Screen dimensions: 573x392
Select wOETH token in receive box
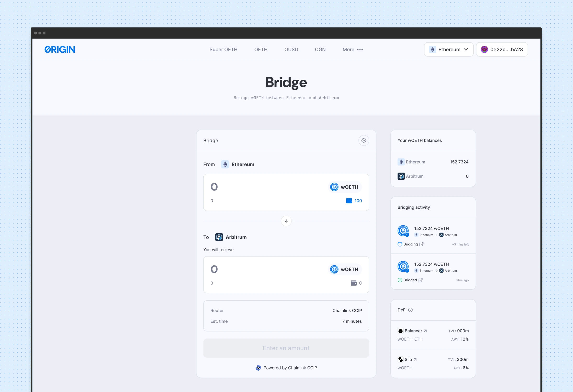tap(345, 269)
